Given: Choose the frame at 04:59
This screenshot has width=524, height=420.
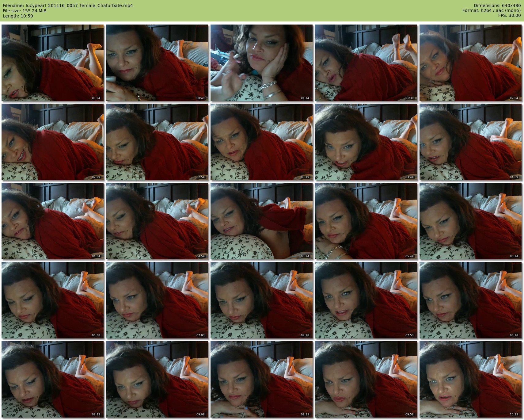Looking at the screenshot, I should tap(157, 221).
